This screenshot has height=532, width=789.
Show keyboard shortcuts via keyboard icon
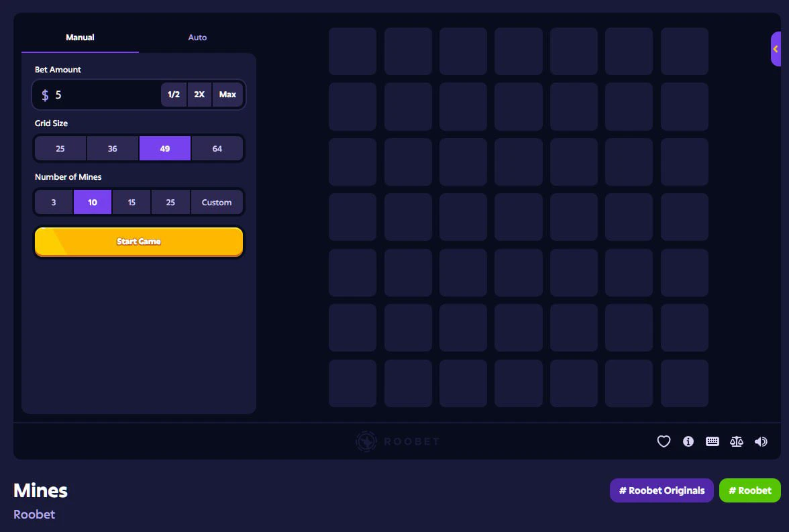[x=712, y=441]
